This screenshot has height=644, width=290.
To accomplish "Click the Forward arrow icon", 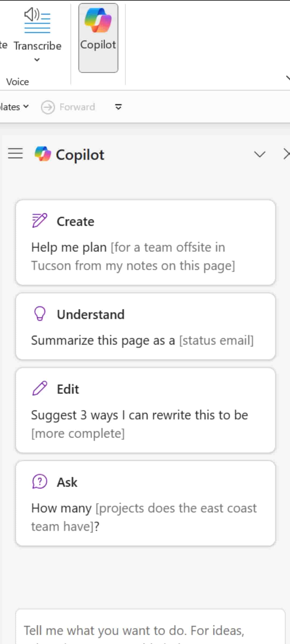I will coord(48,107).
